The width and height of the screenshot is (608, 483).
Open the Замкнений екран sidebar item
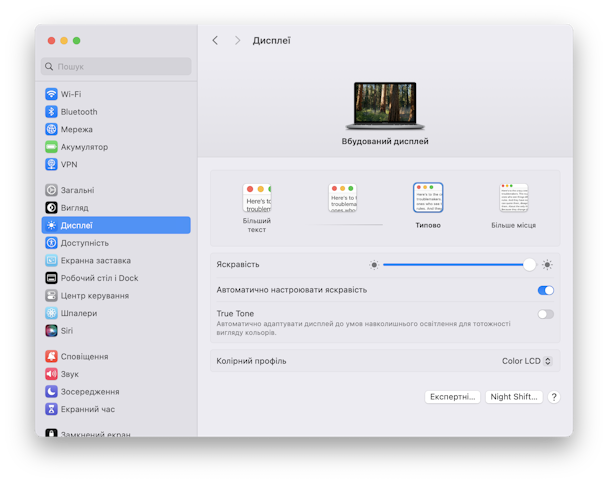point(116,434)
